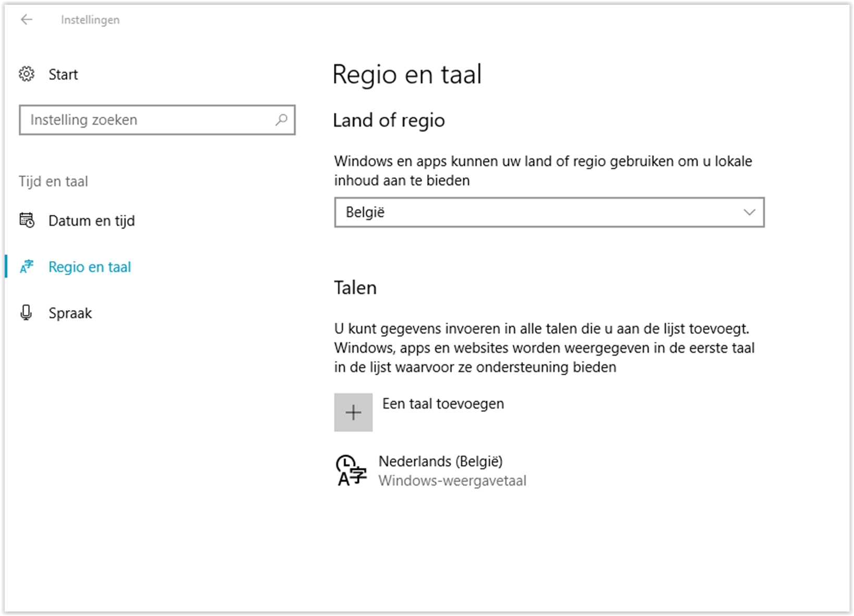
Task: Click the Instellingen window title
Action: (90, 20)
